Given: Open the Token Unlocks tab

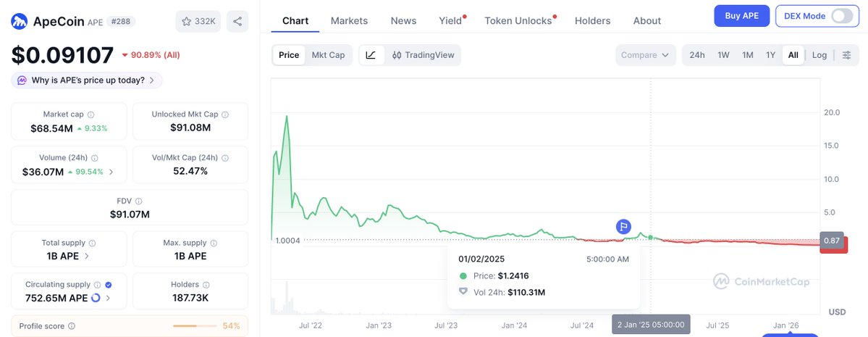Looking at the screenshot, I should (518, 21).
